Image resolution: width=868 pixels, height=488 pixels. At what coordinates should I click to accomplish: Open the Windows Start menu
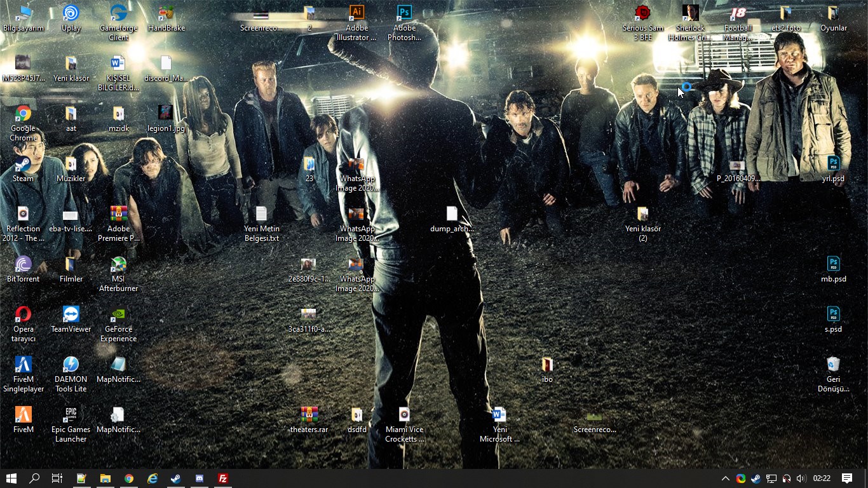pyautogui.click(x=11, y=478)
